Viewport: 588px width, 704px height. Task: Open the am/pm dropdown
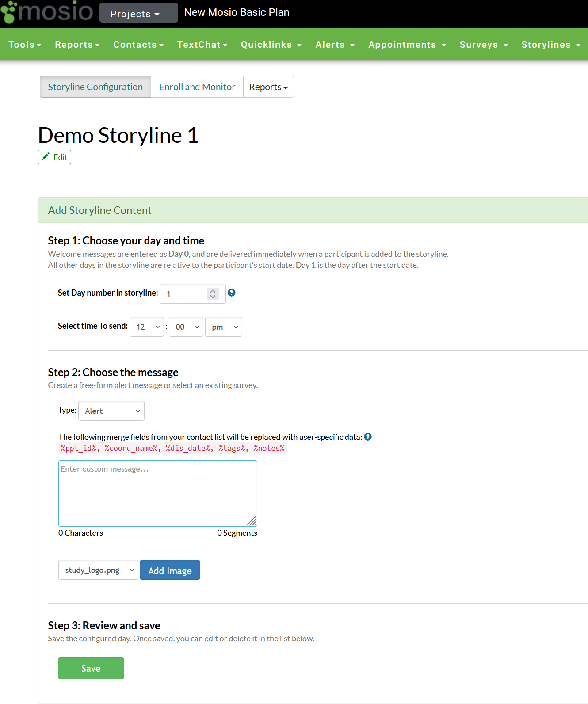tap(224, 327)
